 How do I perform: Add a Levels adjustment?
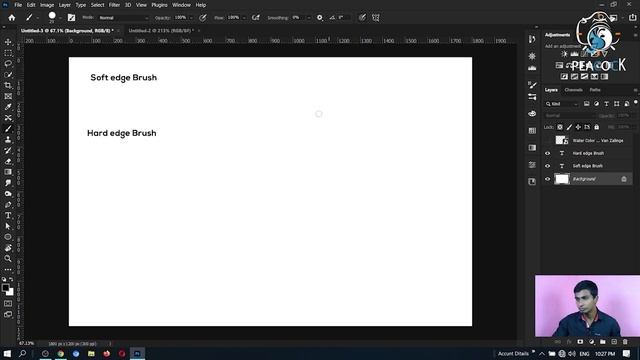pyautogui.click(x=574, y=54)
